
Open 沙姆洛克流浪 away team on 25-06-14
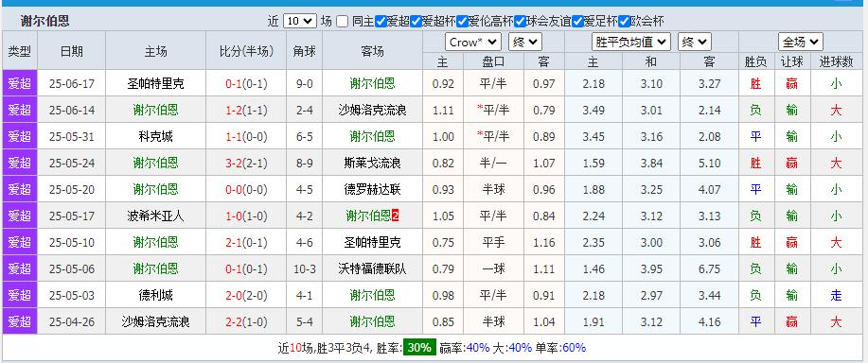[x=373, y=111]
